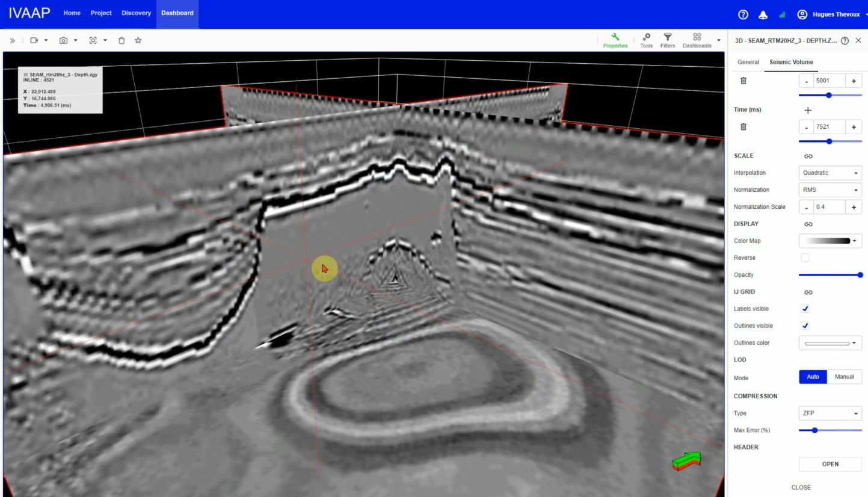Viewport: 868px width, 497px height.
Task: Expand the Dashboards dropdown arrow
Action: click(719, 40)
